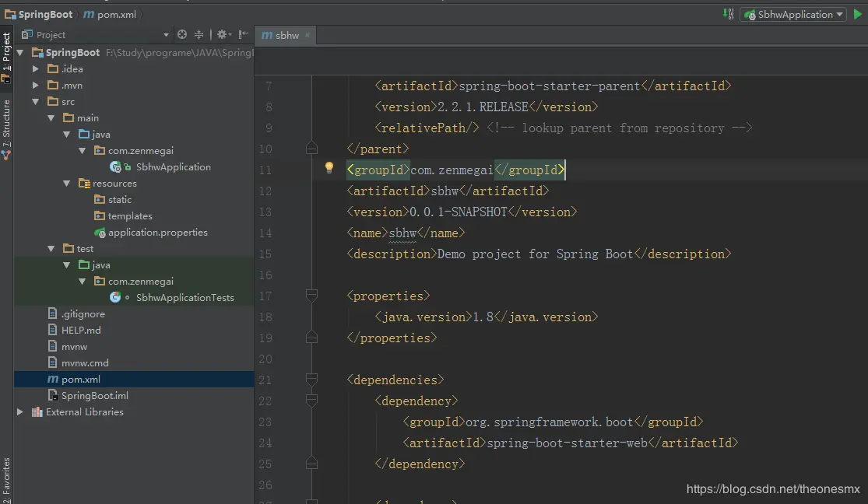The width and height of the screenshot is (868, 504).
Task: Fold the dependencies block at line 21
Action: pyautogui.click(x=312, y=380)
